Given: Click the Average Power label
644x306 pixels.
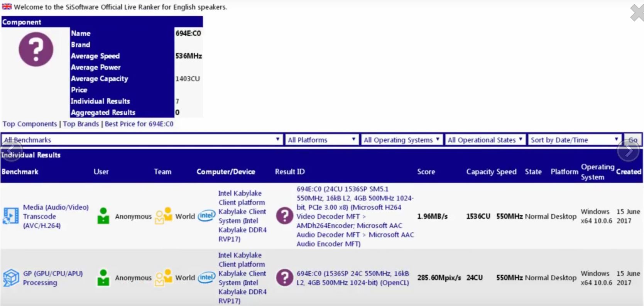Looking at the screenshot, I should click(96, 67).
